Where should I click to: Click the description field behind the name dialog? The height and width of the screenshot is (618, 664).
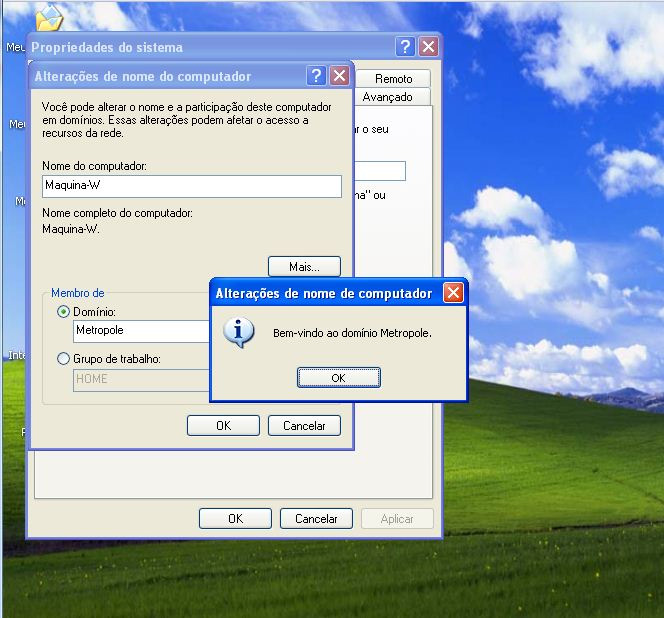coord(380,171)
